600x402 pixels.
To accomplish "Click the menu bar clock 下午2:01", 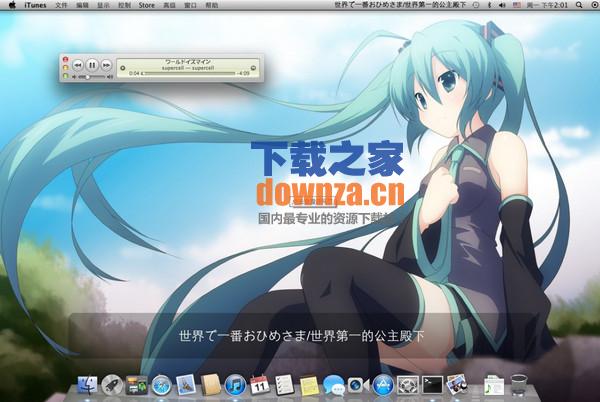I will coord(547,5).
